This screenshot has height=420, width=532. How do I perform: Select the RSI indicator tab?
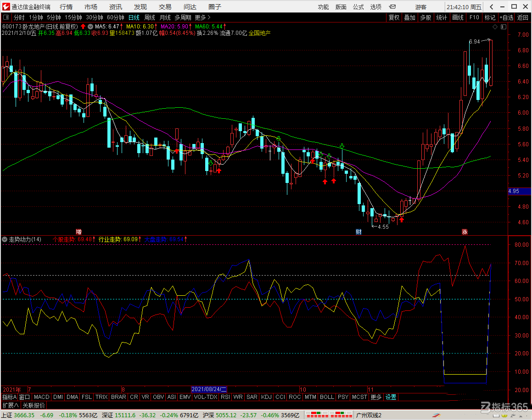[x=225, y=397]
